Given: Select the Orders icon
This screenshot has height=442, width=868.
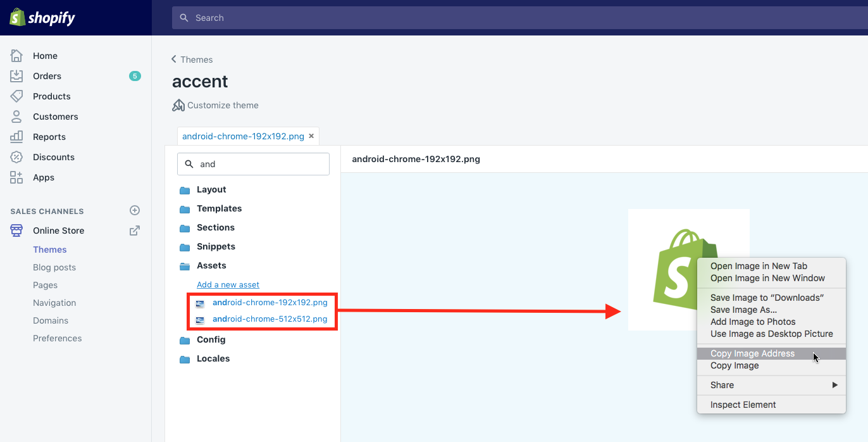Looking at the screenshot, I should [x=16, y=75].
